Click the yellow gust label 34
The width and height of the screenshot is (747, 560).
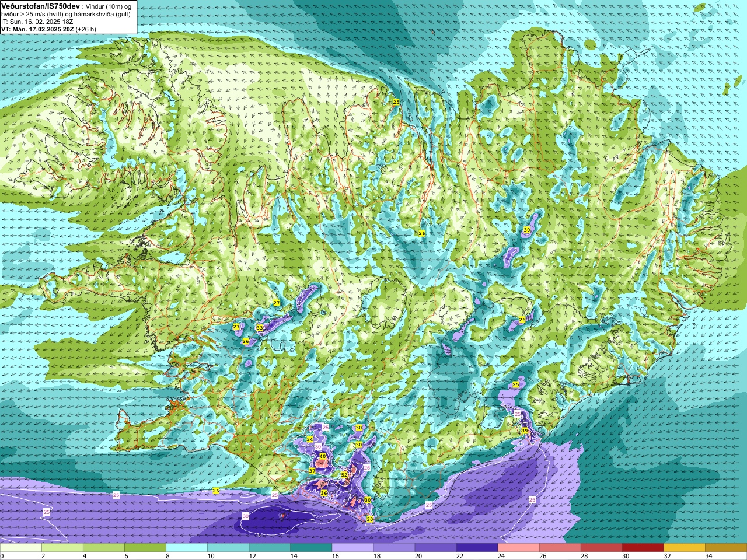310,439
